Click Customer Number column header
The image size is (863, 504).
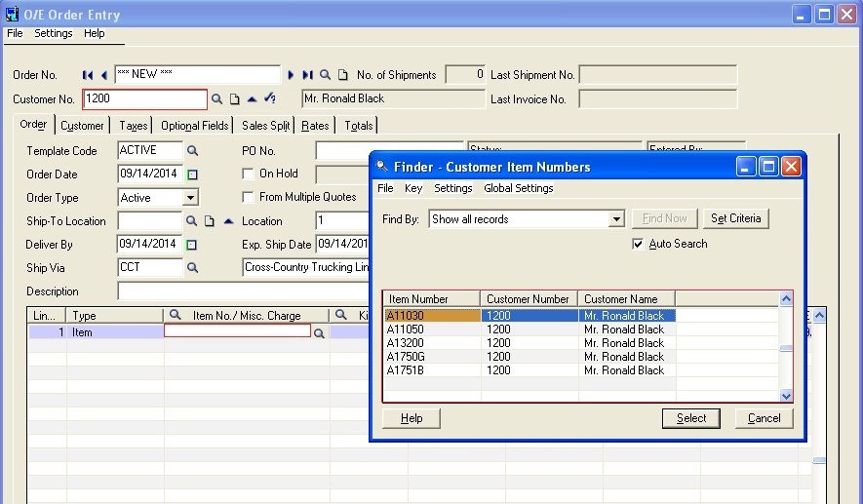coord(529,298)
